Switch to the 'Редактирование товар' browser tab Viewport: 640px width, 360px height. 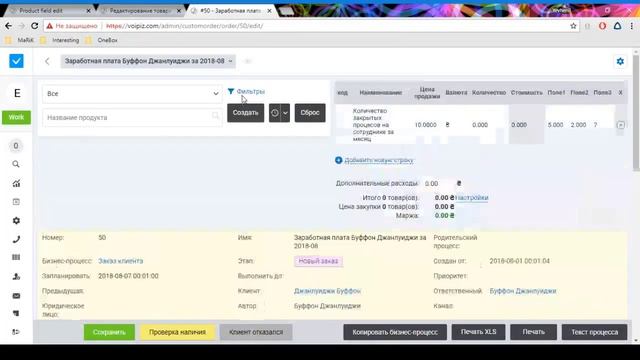tap(141, 11)
